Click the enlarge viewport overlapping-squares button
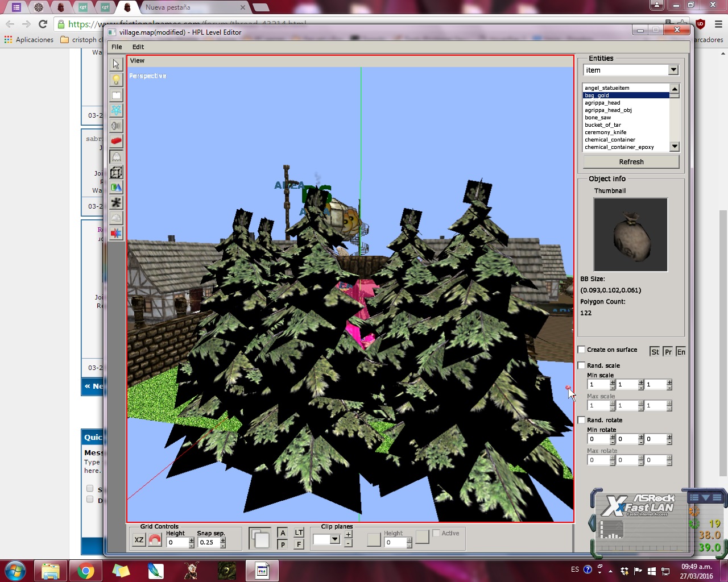The width and height of the screenshot is (728, 582). pyautogui.click(x=260, y=538)
